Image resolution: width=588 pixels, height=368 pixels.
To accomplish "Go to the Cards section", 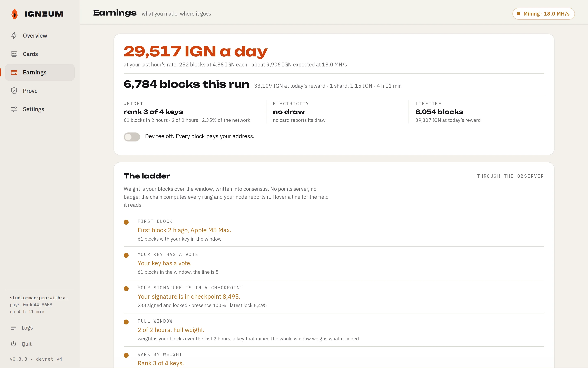I will pyautogui.click(x=40, y=54).
